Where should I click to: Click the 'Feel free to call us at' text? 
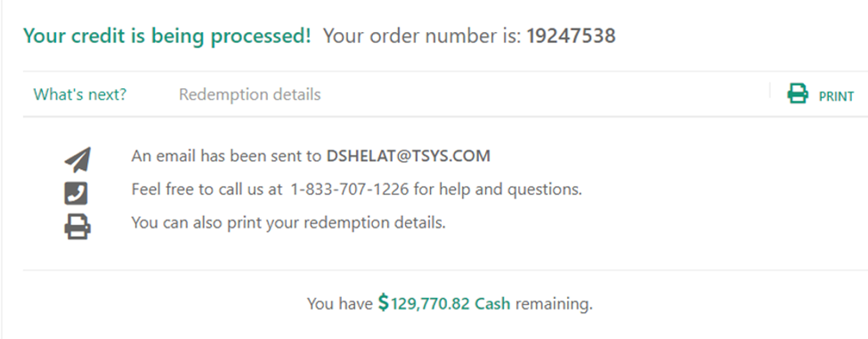[x=207, y=190]
